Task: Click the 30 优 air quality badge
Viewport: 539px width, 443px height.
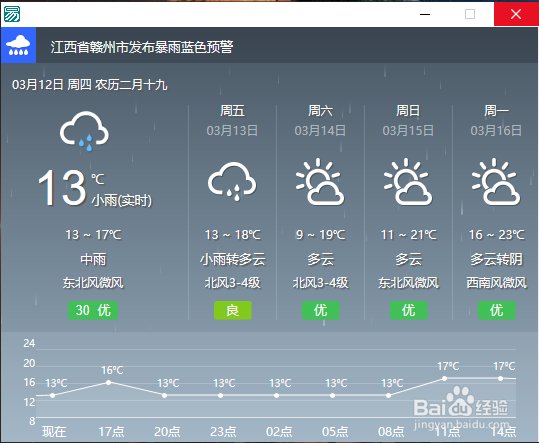Action: [x=93, y=310]
